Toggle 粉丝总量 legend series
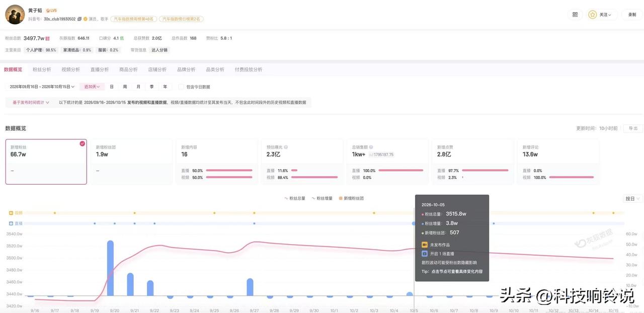 pyautogui.click(x=295, y=198)
